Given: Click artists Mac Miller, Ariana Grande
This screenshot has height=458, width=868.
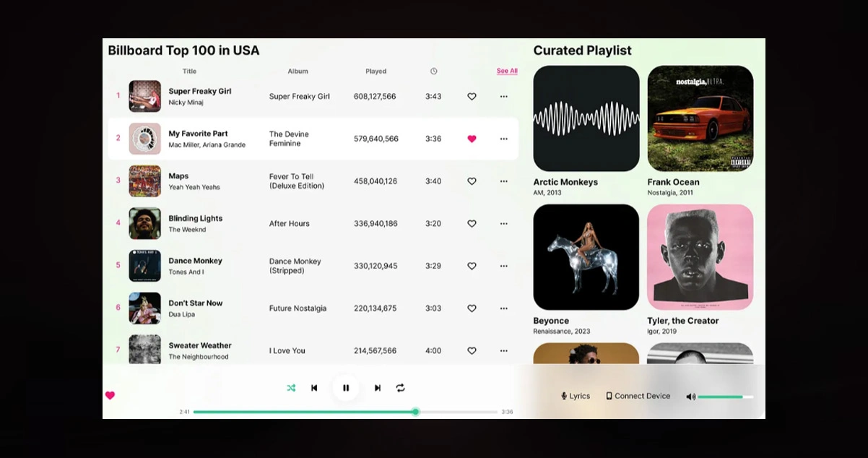Looking at the screenshot, I should [207, 145].
